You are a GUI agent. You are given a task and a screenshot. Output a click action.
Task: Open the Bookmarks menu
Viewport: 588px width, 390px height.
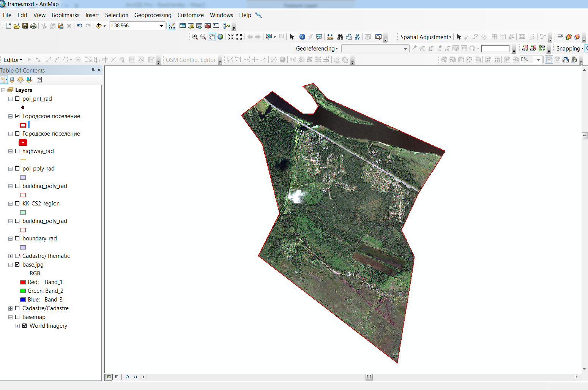[65, 15]
